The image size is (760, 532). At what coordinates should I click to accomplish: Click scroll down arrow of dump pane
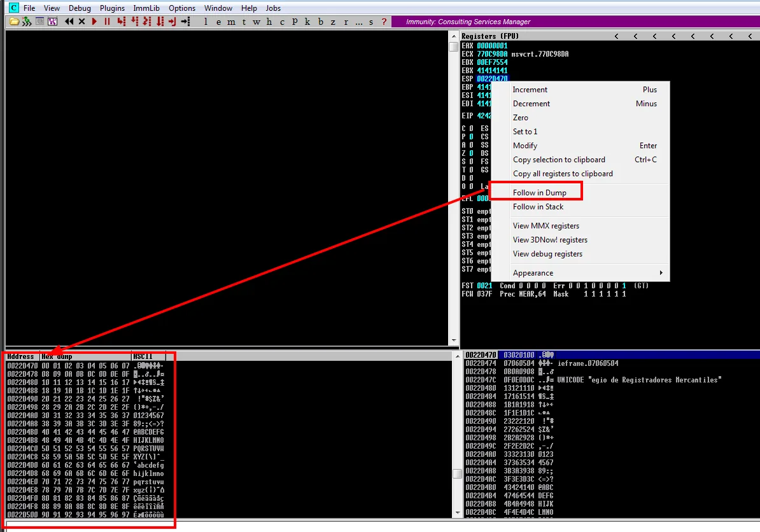457,513
